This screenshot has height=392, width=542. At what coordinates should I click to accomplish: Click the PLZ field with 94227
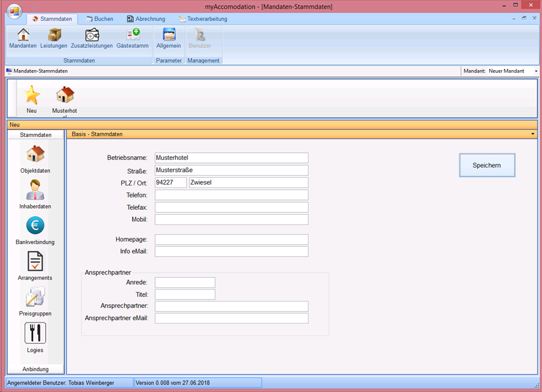point(171,182)
